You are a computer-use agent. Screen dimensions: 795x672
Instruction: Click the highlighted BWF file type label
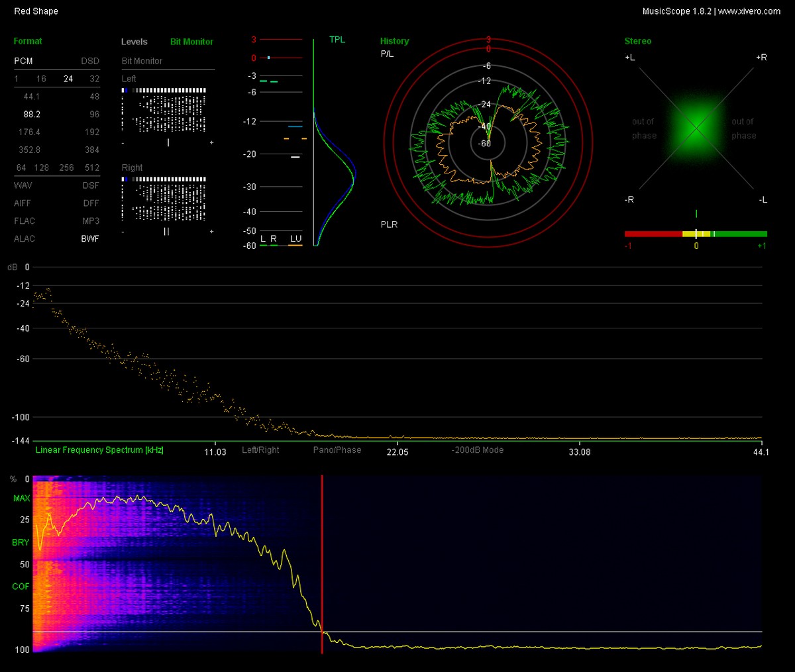[x=90, y=239]
